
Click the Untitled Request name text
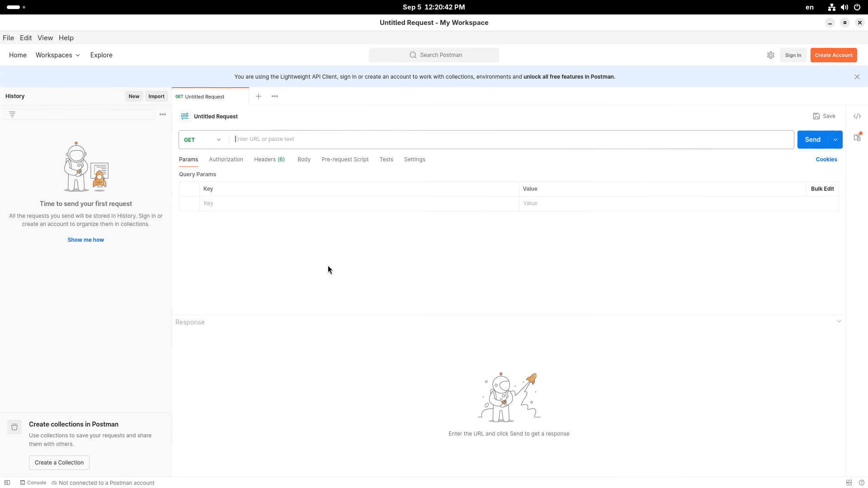pos(216,116)
